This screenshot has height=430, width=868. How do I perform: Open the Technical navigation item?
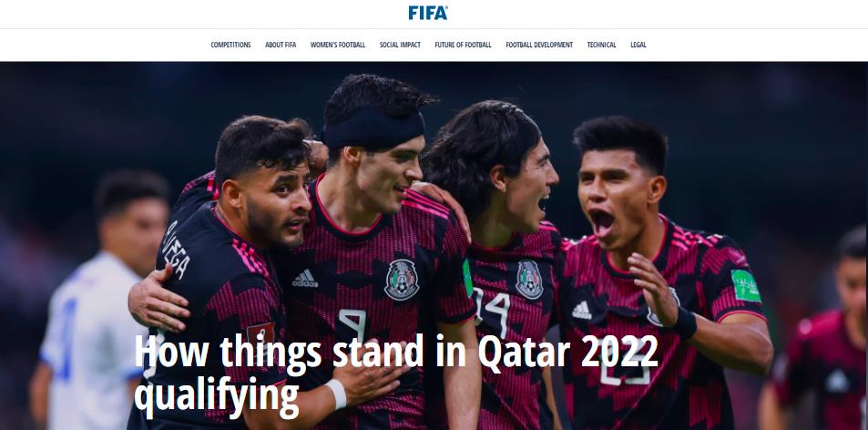pos(601,45)
